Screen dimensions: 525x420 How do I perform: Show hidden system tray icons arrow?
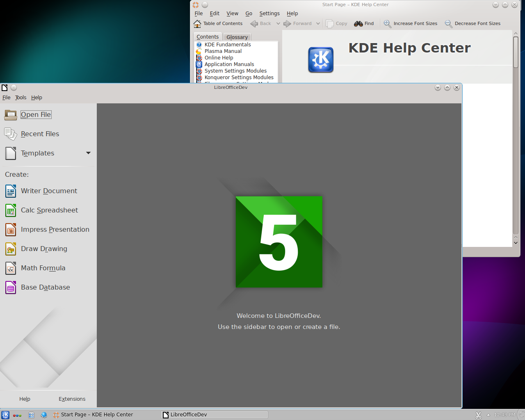click(488, 415)
